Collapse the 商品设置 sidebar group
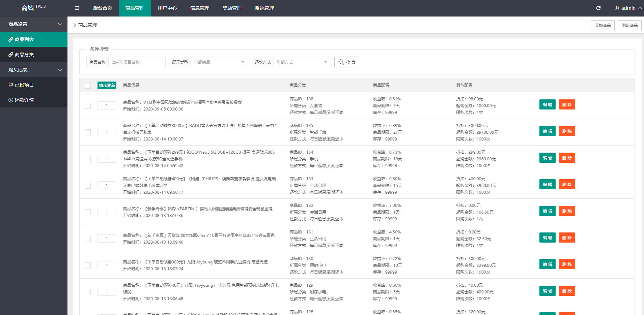 pyautogui.click(x=34, y=24)
